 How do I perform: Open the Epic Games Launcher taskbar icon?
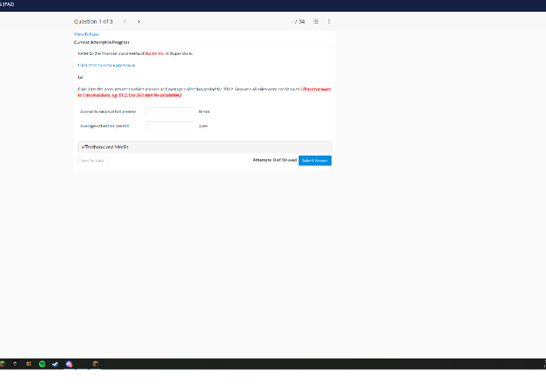coord(15,363)
